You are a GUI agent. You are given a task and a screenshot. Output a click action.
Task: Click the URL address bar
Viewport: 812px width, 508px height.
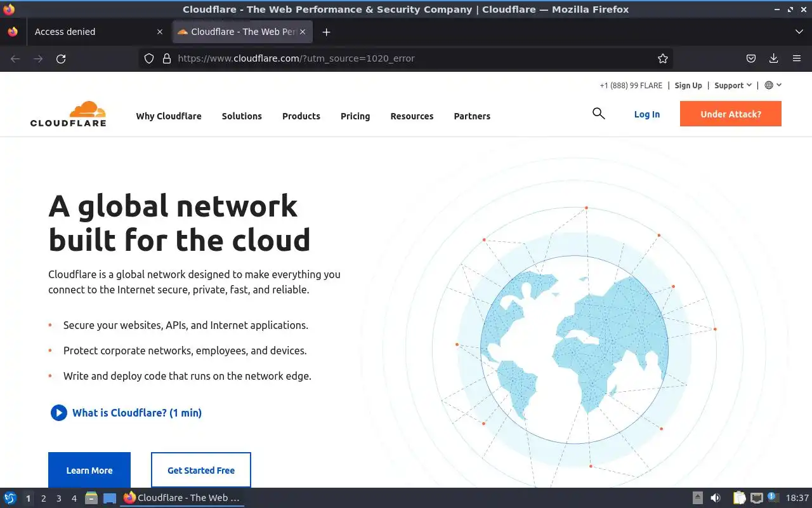tap(406, 58)
